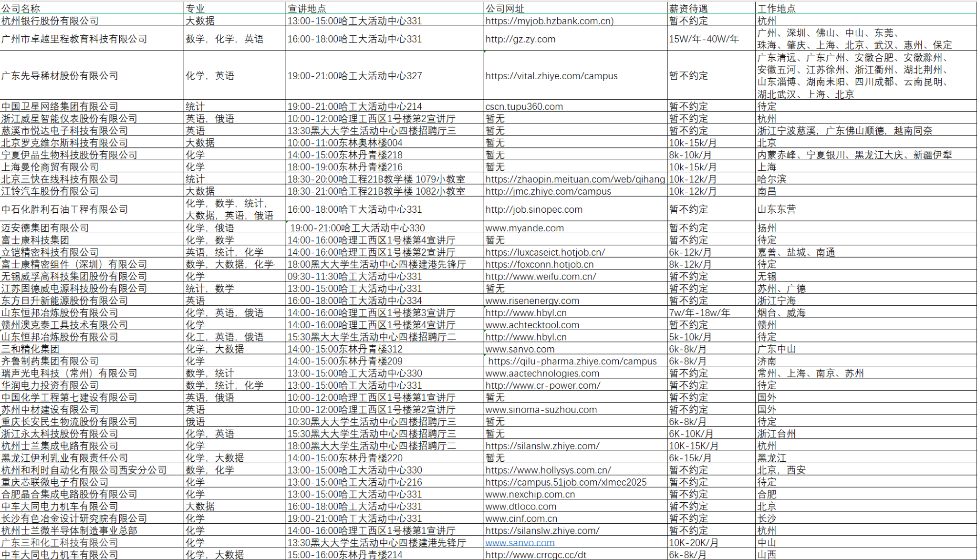Screen dimensions: 977x560
Task: Click cscn.tupu360.com website cell
Action: [x=524, y=107]
